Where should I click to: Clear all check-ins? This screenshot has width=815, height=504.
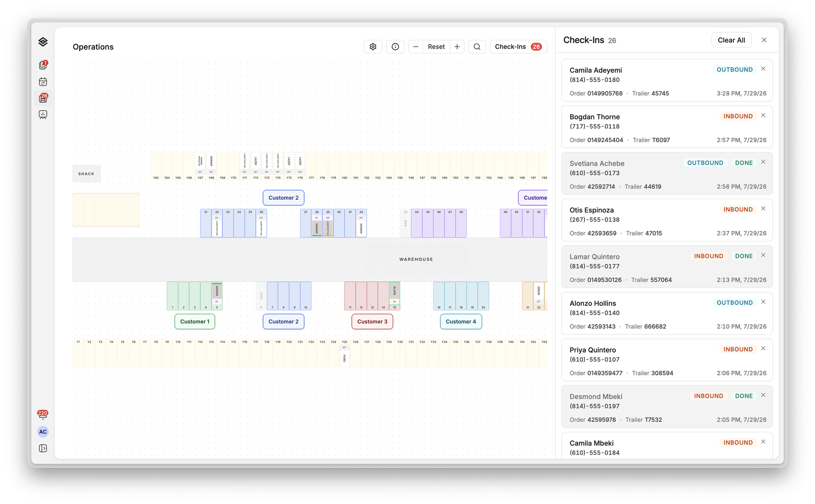coord(731,40)
